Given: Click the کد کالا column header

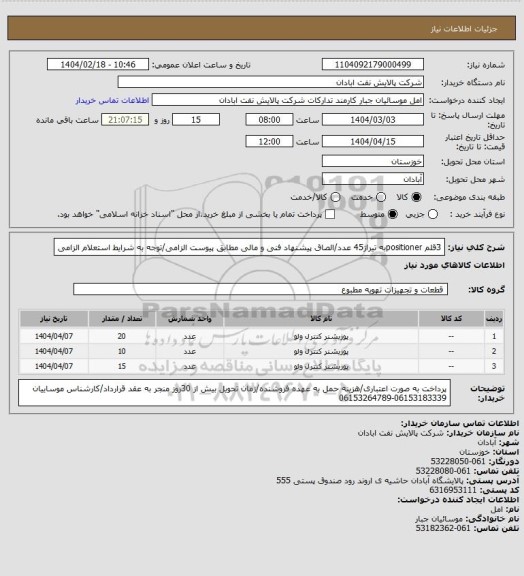Looking at the screenshot, I should pyautogui.click(x=451, y=318).
